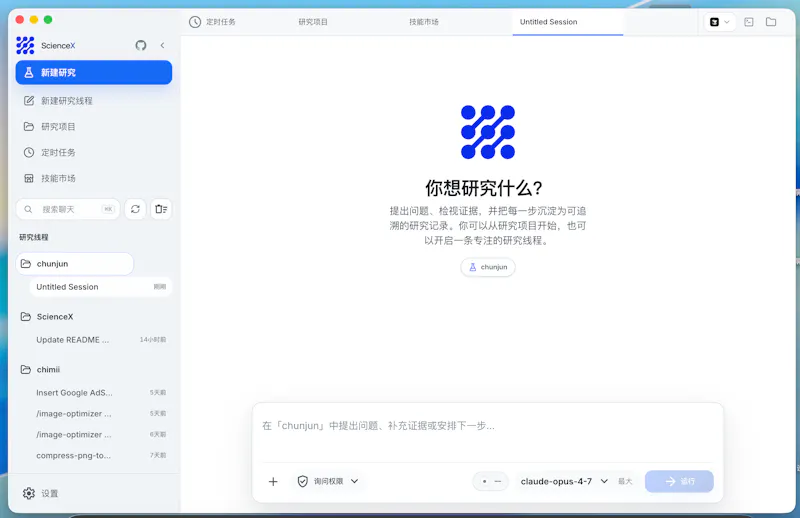Click the terminal icon in top right
800x518 pixels.
(748, 22)
